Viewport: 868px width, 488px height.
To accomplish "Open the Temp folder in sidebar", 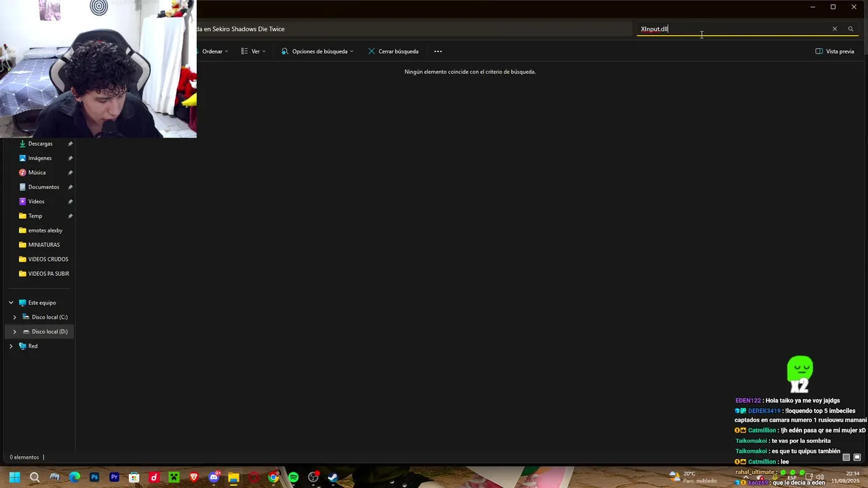I will [x=35, y=216].
